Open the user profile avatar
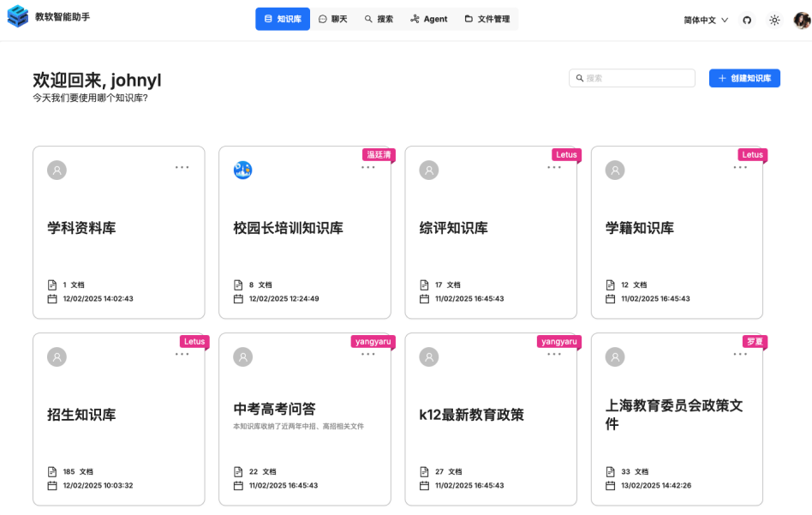Image resolution: width=812 pixels, height=515 pixels. click(x=802, y=20)
